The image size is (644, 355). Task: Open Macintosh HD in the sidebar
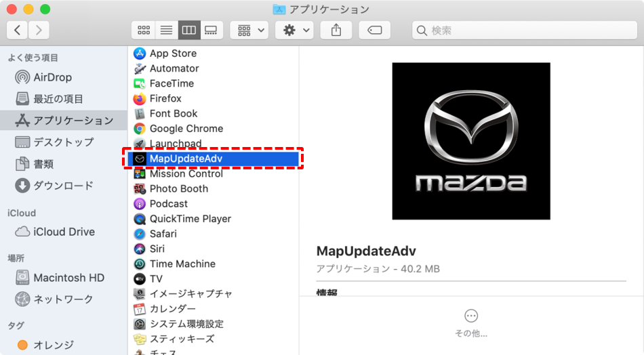click(x=64, y=278)
